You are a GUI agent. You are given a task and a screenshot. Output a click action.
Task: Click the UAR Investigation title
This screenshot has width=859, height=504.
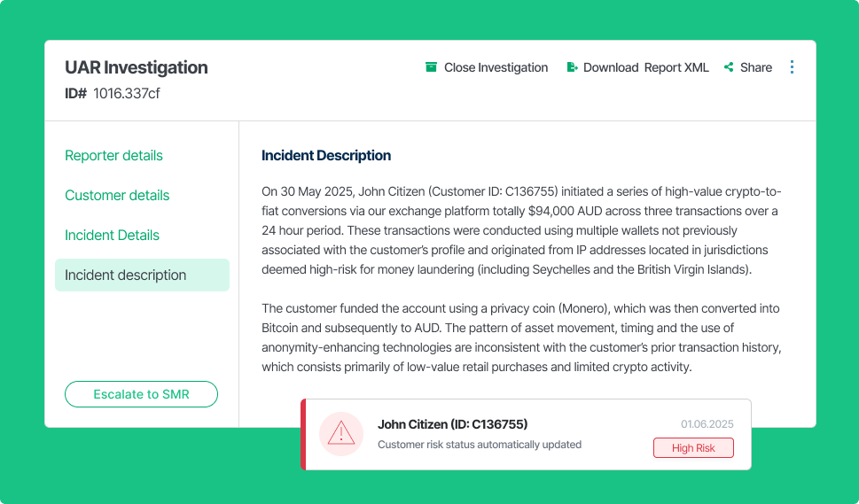(x=137, y=67)
